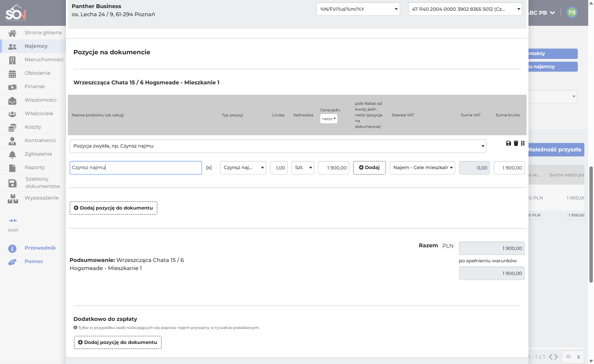Open the Czynsz naj... position type dropdown

(x=243, y=168)
